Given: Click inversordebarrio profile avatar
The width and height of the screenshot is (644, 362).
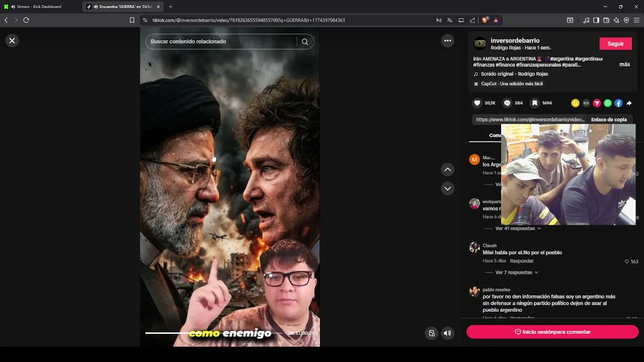Looking at the screenshot, I should [480, 44].
